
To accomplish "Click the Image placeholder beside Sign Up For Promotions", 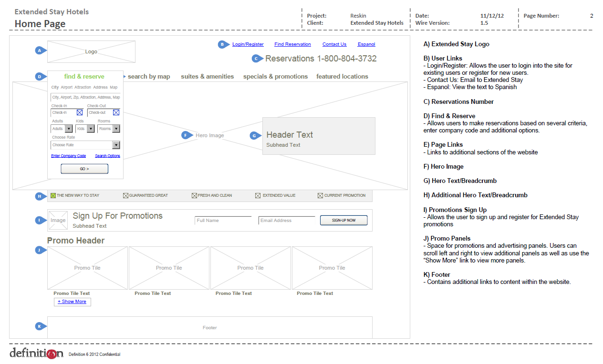I will tap(58, 220).
